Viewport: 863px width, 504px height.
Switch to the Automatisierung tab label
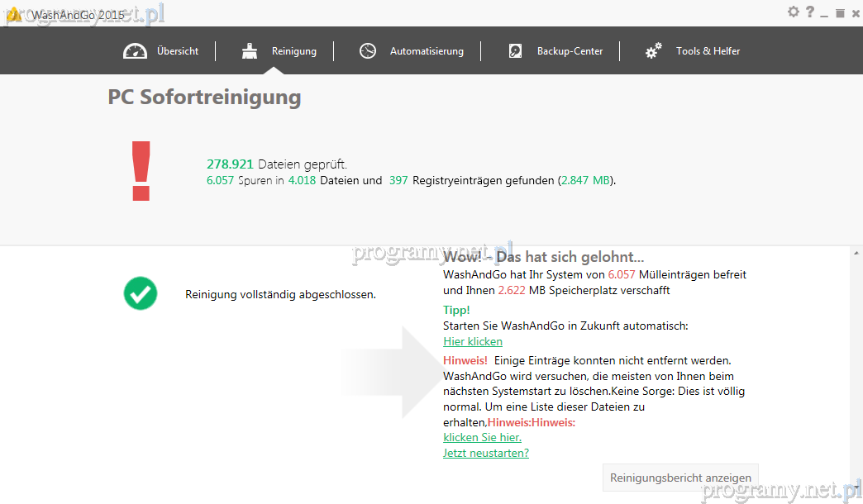pyautogui.click(x=427, y=51)
